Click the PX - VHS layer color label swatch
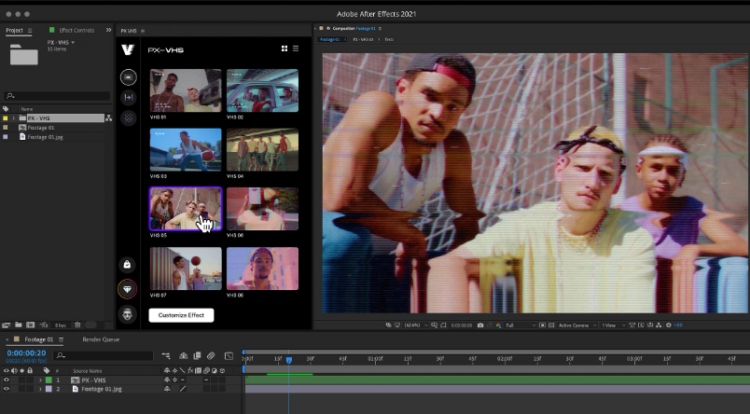Viewport: 750px width, 414px height. tap(47, 380)
